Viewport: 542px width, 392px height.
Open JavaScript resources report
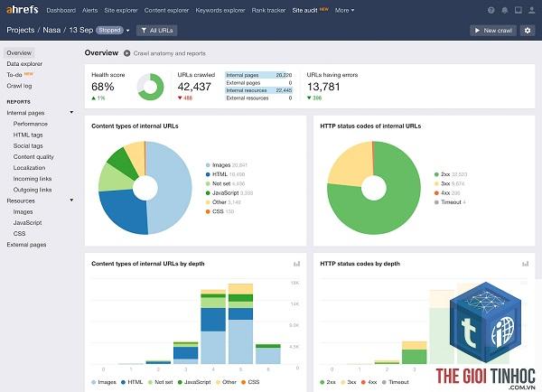27,222
